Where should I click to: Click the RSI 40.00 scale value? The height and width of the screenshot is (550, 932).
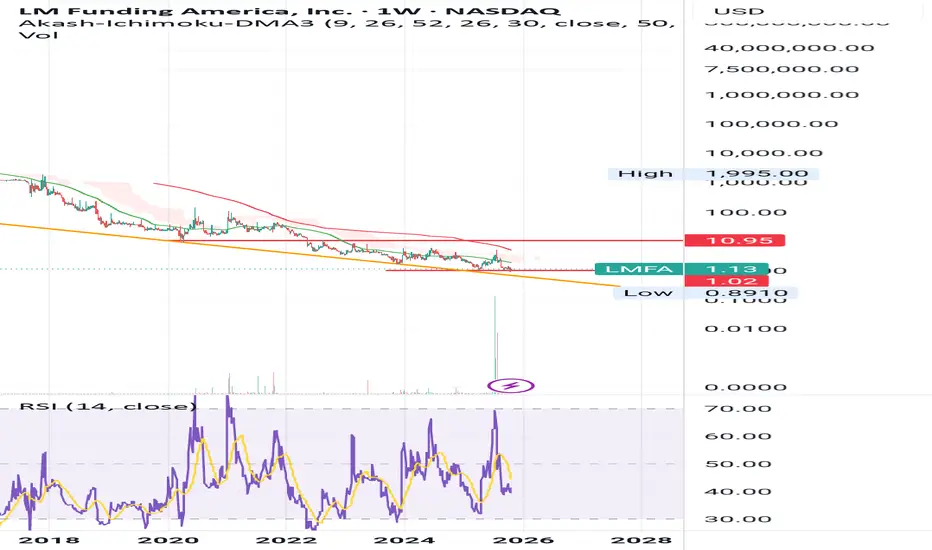click(x=738, y=491)
